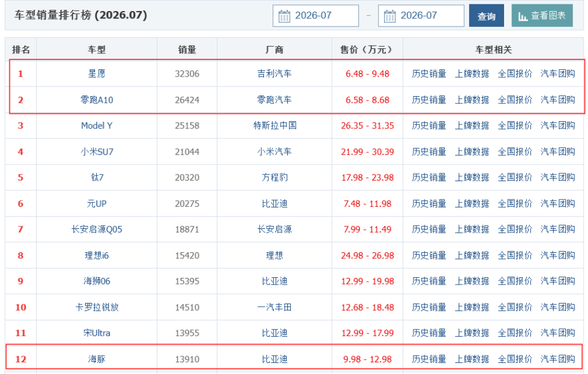Open the end month 2026-07 field

(x=421, y=16)
